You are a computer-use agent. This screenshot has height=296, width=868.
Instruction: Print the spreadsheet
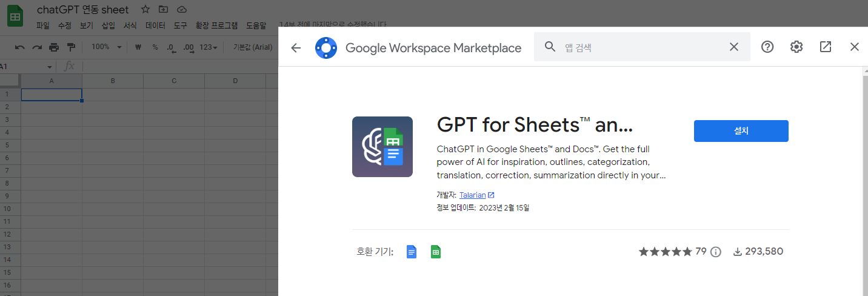[x=54, y=47]
